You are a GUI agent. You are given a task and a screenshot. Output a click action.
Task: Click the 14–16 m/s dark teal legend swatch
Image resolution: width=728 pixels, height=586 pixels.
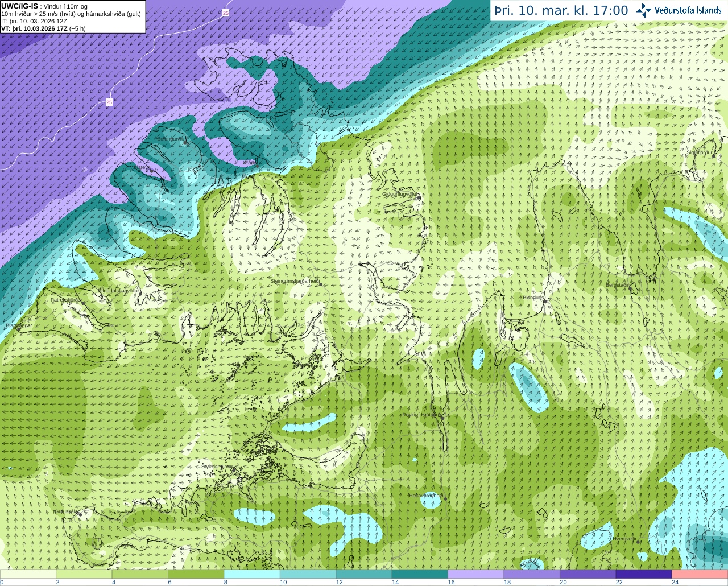click(420, 574)
